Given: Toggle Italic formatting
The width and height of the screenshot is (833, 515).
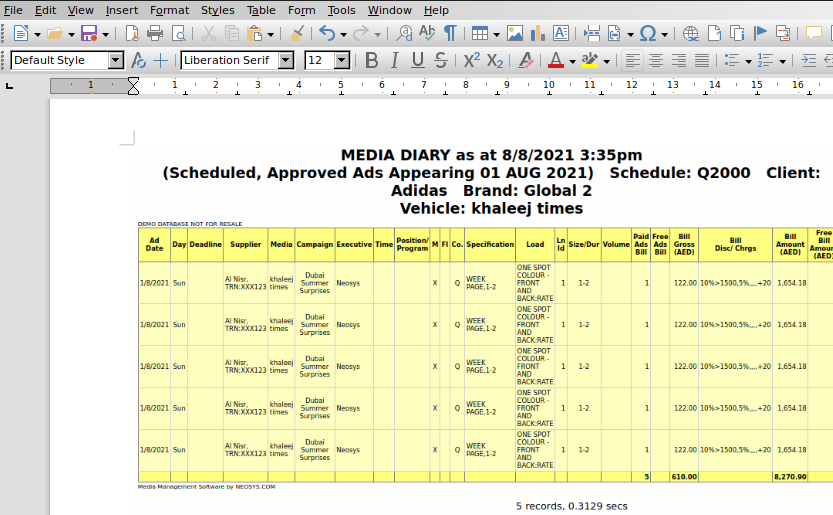Looking at the screenshot, I should tap(394, 61).
